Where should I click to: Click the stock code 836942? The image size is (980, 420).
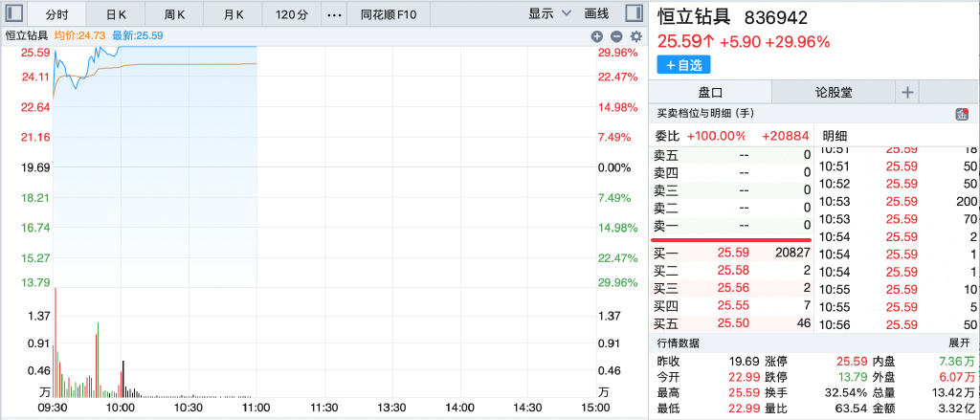tap(777, 18)
